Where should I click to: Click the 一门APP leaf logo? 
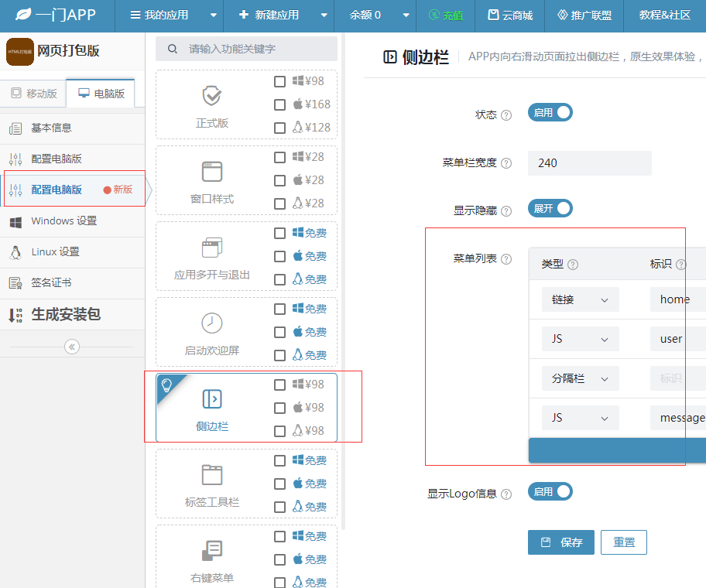pos(23,15)
